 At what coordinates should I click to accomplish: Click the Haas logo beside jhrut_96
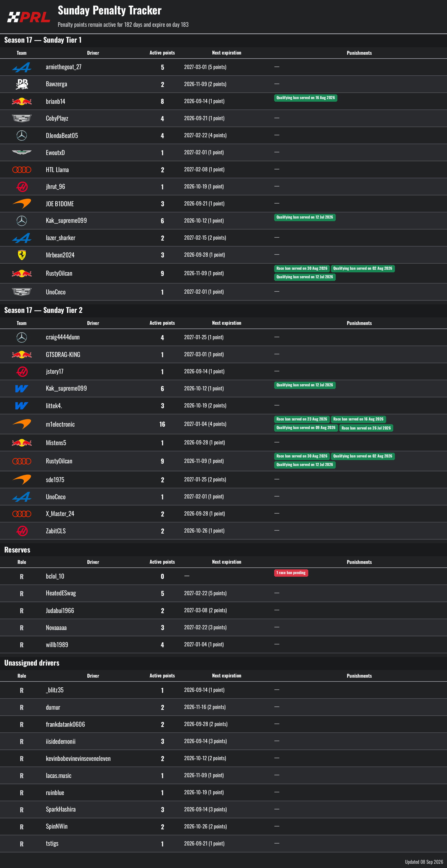(x=22, y=187)
